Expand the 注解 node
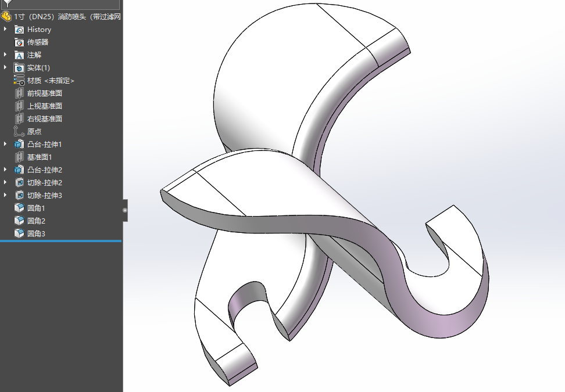 pos(5,55)
